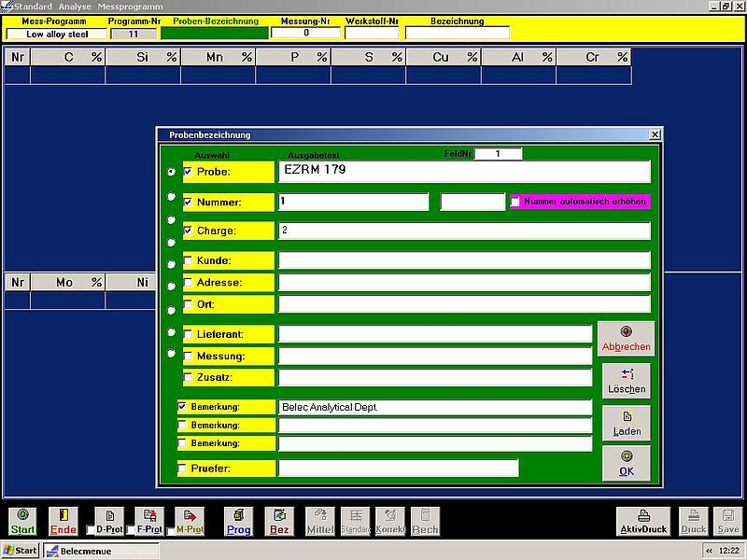The image size is (747, 560).
Task: Uncheck Bemerkung beside 'Belec Analytical Dept.'
Action: (x=182, y=407)
